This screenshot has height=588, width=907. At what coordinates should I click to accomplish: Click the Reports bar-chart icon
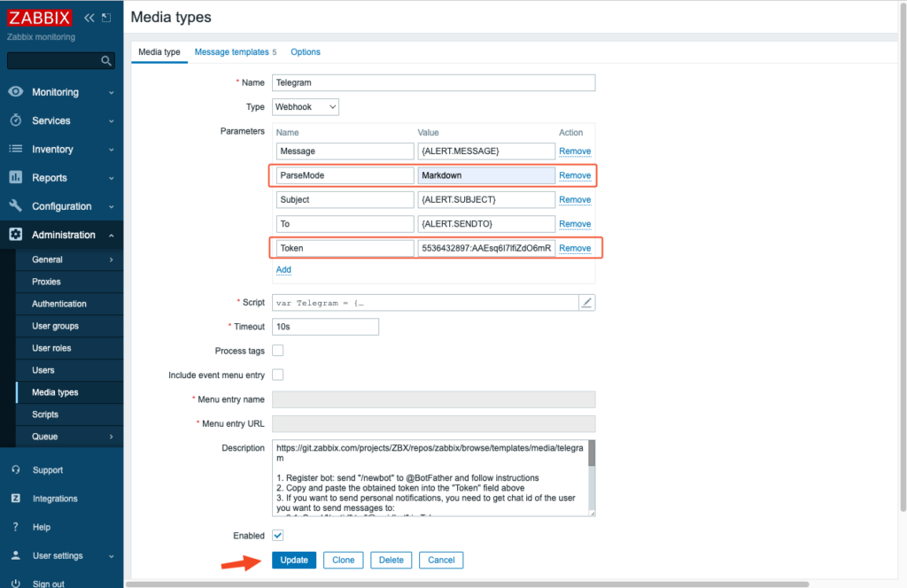coord(16,177)
